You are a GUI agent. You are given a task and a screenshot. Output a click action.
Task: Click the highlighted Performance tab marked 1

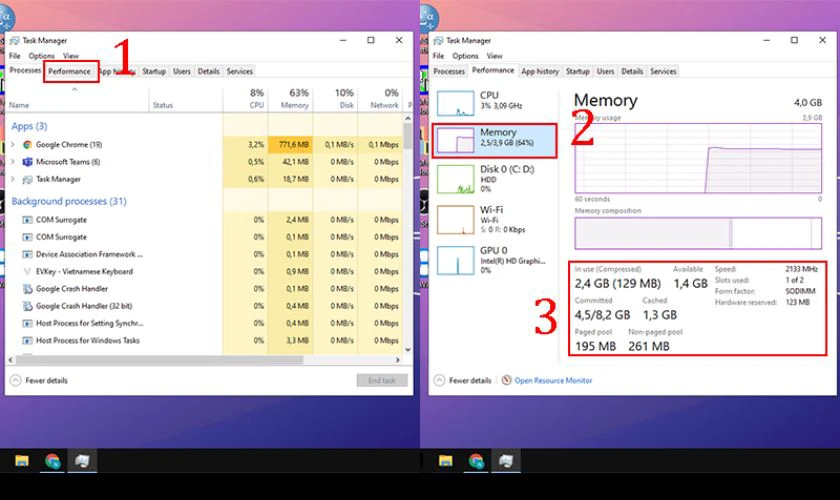pos(70,72)
